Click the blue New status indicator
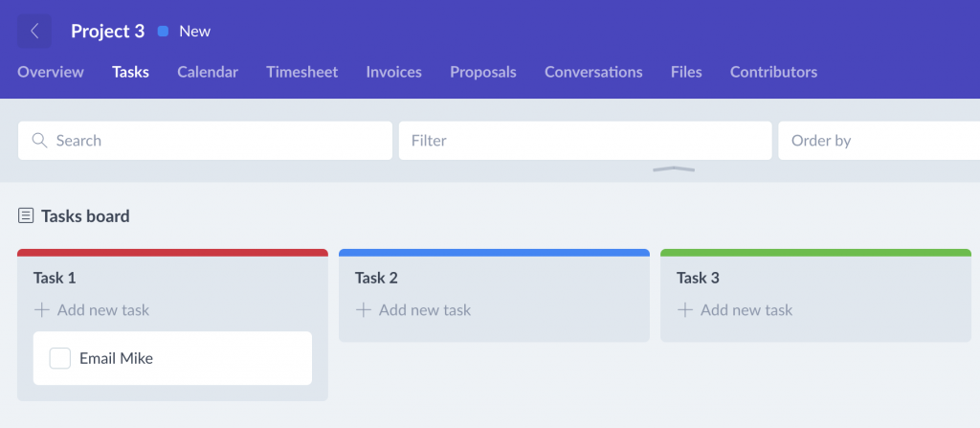This screenshot has height=428, width=980. tap(163, 32)
